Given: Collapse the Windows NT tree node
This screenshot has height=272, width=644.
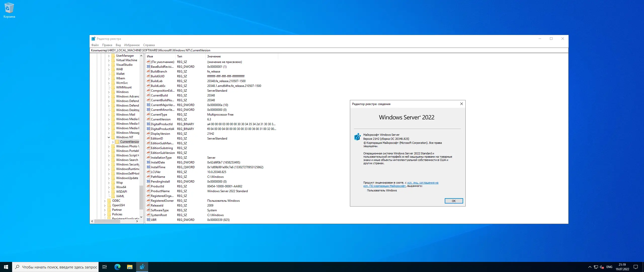Looking at the screenshot, I should (x=109, y=137).
